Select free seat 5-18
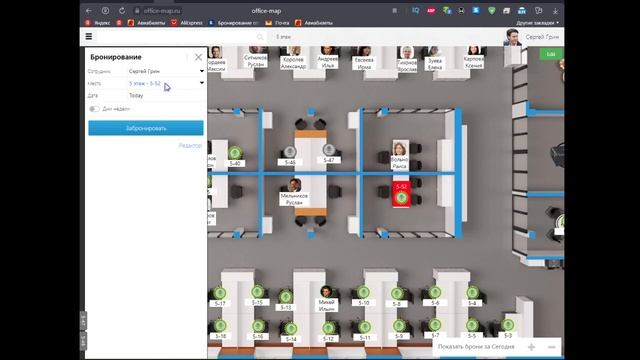640x360 pixels. [220, 326]
